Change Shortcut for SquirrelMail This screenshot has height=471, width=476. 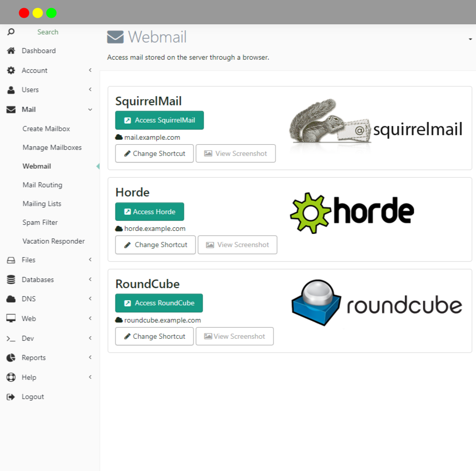tap(154, 153)
